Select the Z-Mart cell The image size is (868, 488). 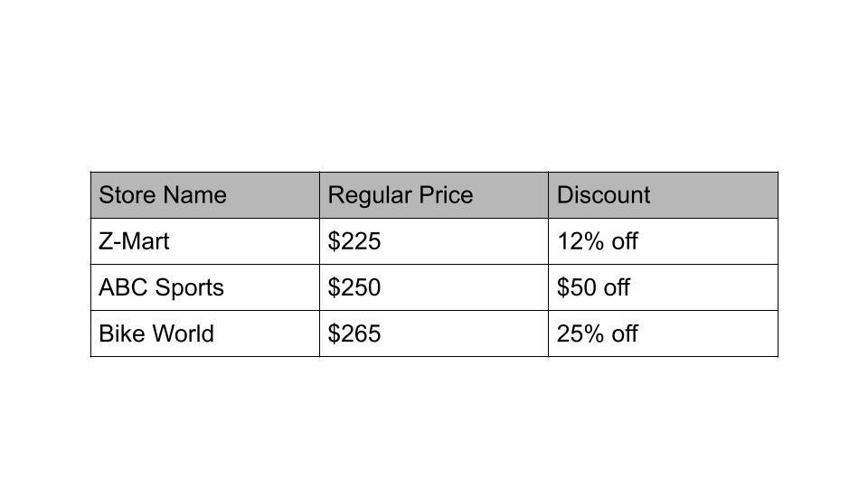pyautogui.click(x=205, y=241)
